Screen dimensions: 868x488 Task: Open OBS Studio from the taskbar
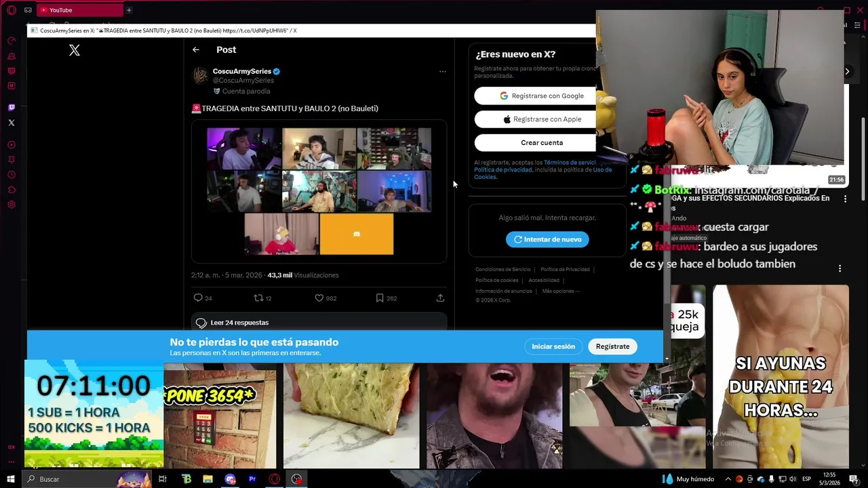coord(296,479)
